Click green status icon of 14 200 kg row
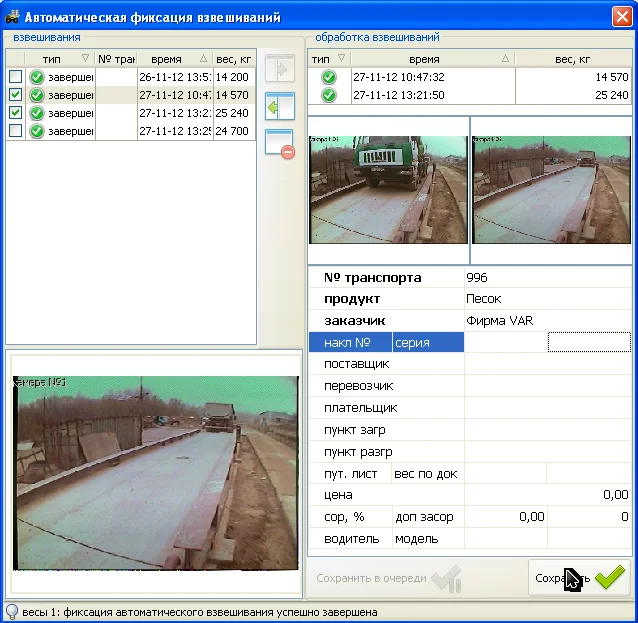 [x=37, y=77]
